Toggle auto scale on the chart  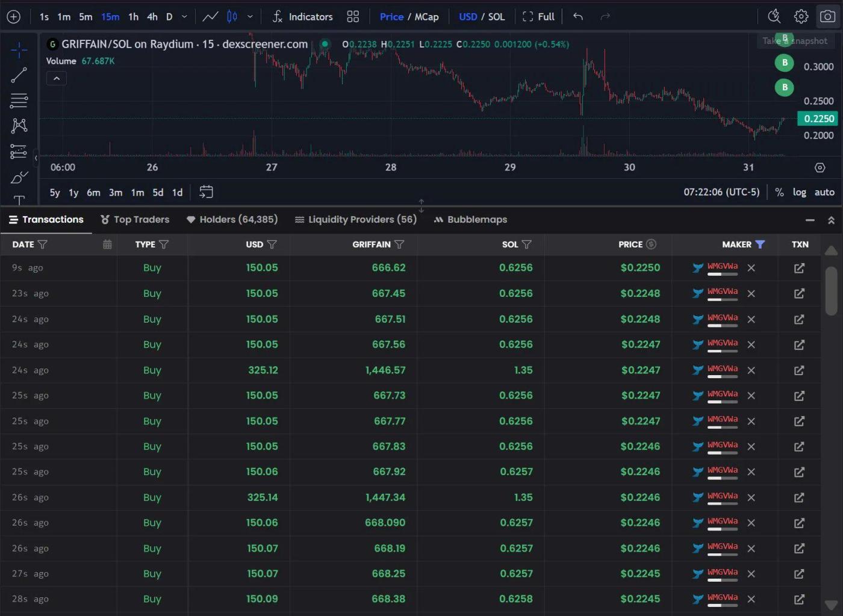(x=824, y=192)
